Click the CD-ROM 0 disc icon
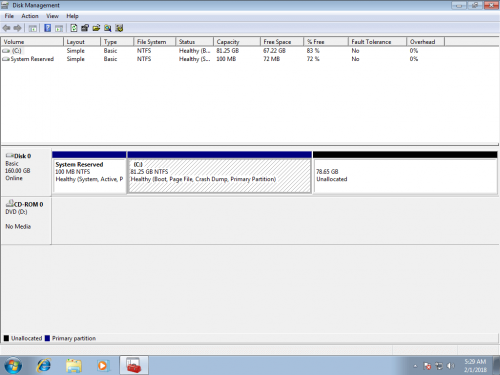500x375 pixels. click(x=10, y=203)
